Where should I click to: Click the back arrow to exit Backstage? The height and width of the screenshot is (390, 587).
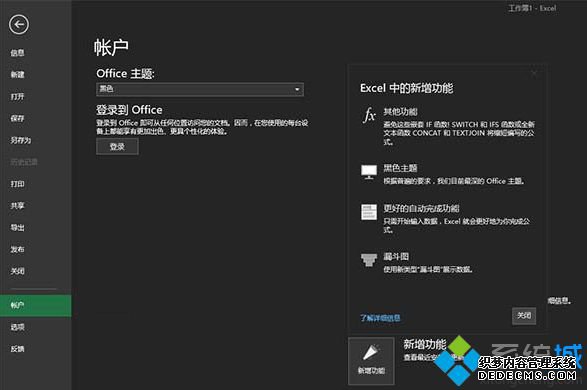pos(19,25)
